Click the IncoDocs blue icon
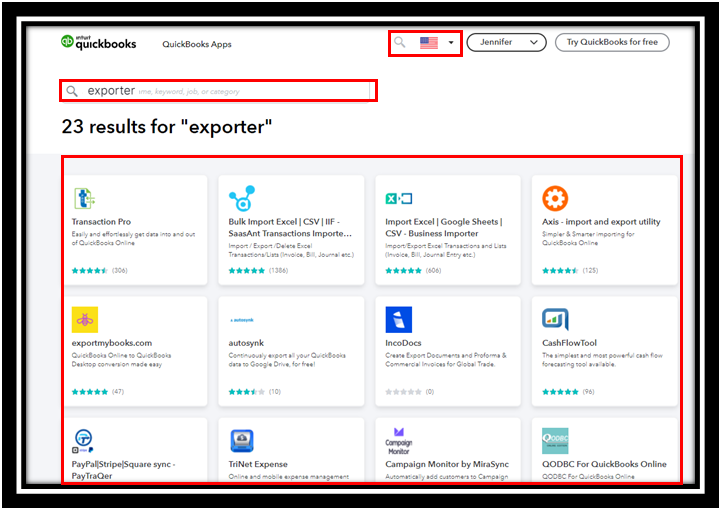 [x=399, y=320]
